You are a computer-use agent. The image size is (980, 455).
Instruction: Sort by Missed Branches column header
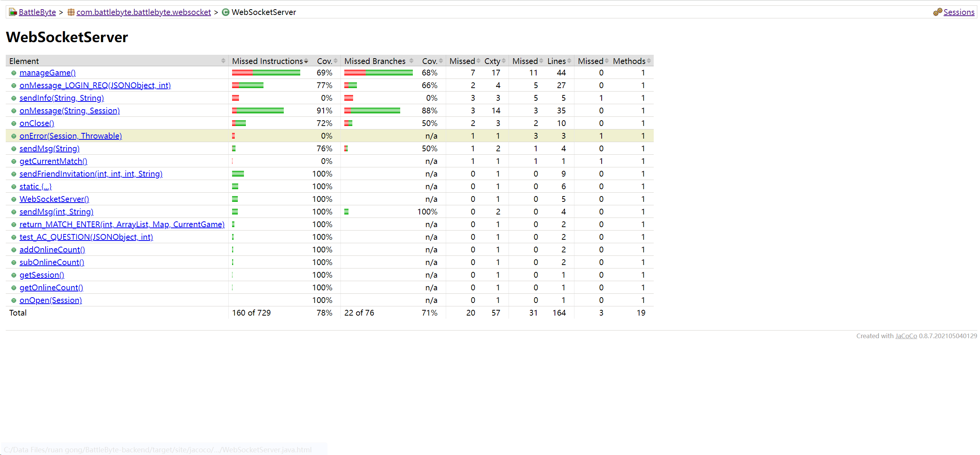[375, 61]
